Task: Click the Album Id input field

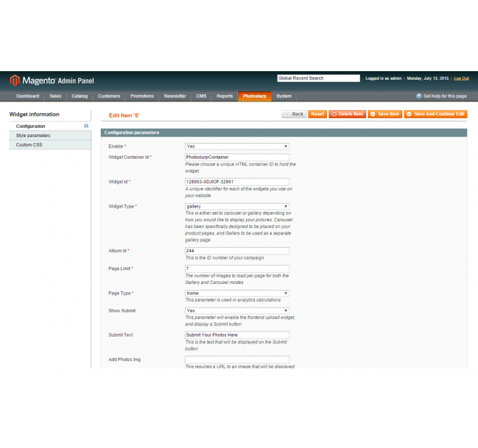Action: pos(237,250)
